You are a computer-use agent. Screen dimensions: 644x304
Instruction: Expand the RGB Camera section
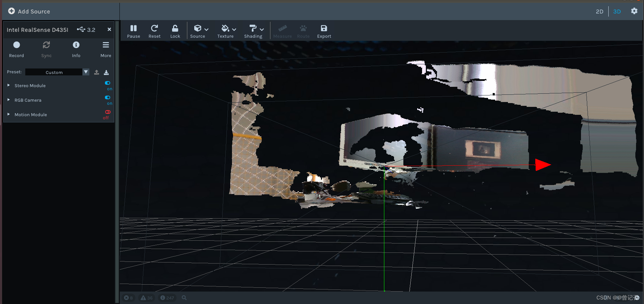point(9,100)
